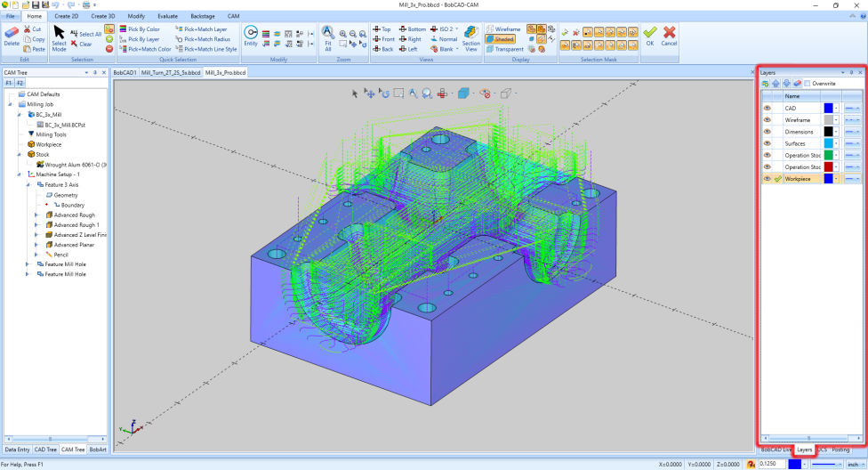
Task: Open the File menu
Action: [11, 16]
